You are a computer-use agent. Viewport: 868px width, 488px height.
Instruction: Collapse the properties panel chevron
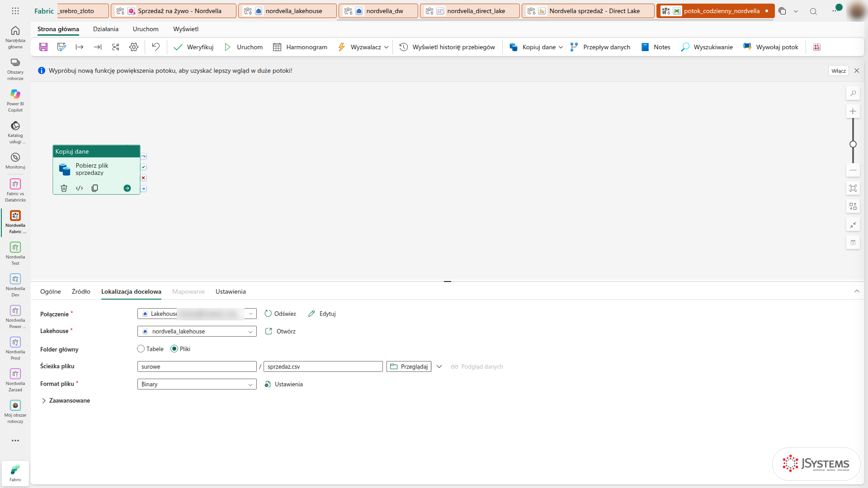(x=857, y=291)
